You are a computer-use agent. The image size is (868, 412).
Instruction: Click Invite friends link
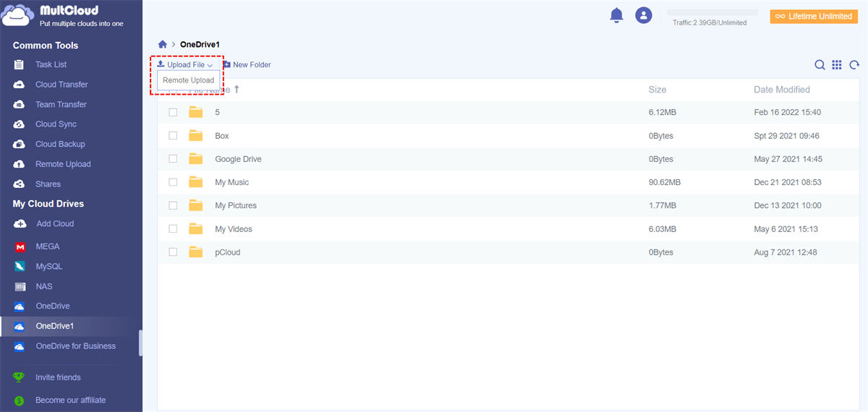[58, 377]
